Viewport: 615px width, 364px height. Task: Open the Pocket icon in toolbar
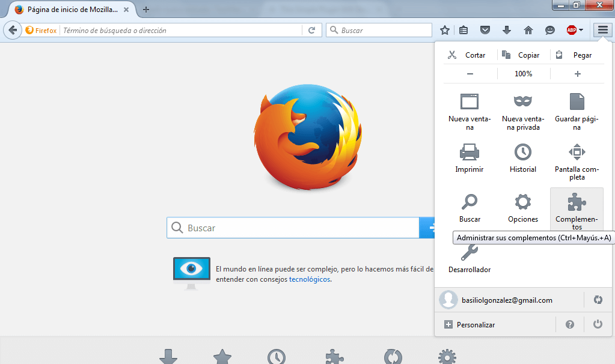pos(485,30)
